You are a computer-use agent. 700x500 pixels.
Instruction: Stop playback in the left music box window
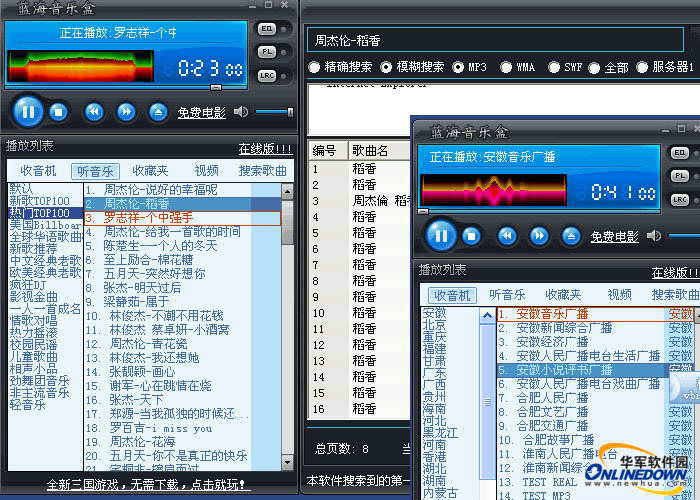(58, 112)
